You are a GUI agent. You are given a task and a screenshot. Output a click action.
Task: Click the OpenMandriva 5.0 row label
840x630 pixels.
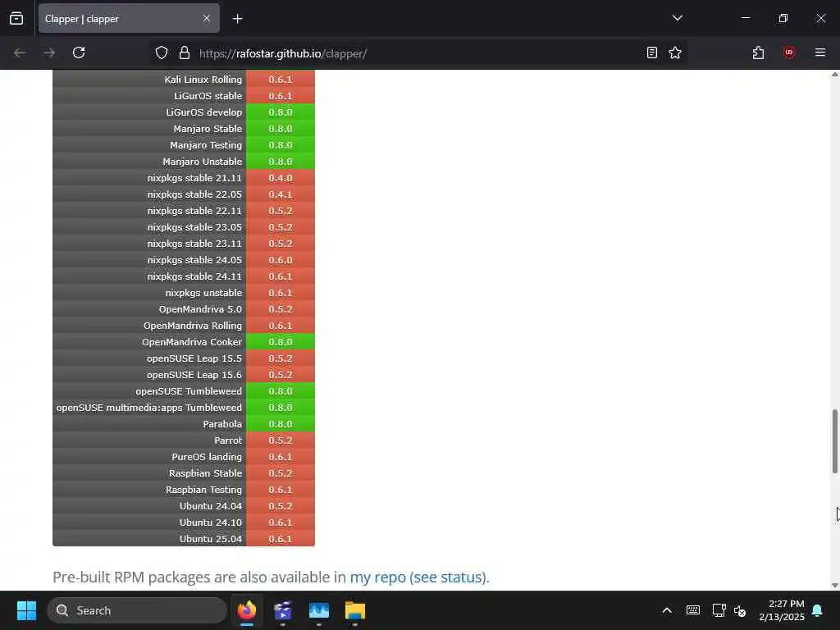(x=200, y=309)
